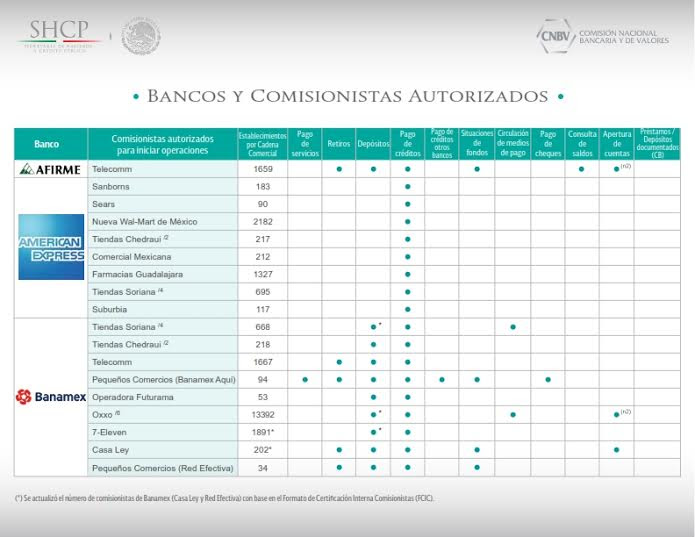Image resolution: width=695 pixels, height=537 pixels.
Task: Click the Retiros dot for Banamex Telecomm row
Action: coord(339,362)
